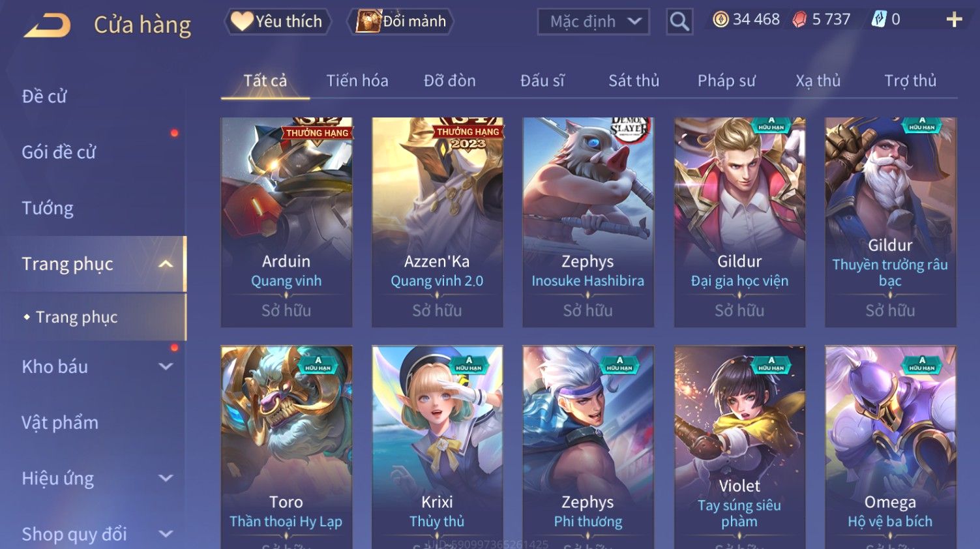Tap the back arrow icon
This screenshot has width=980, height=549.
click(47, 26)
